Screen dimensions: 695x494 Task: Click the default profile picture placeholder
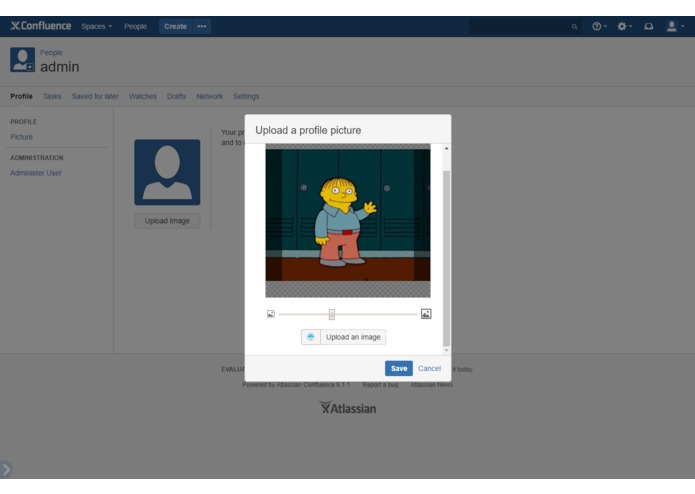point(167,172)
